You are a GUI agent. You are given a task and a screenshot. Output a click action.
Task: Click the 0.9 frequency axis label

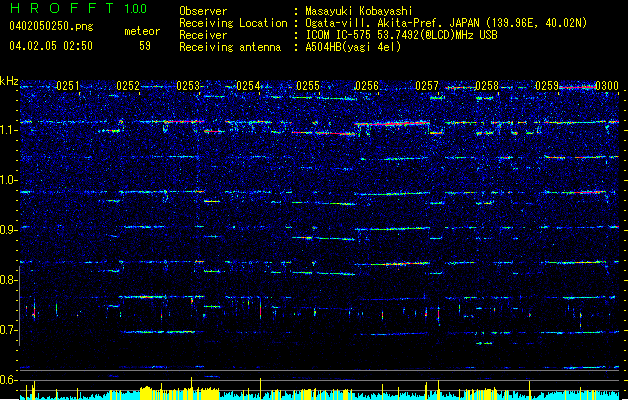pyautogui.click(x=8, y=230)
